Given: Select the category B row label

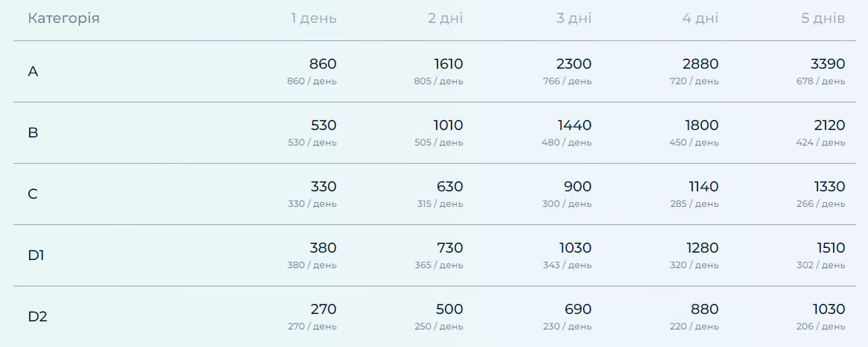Looking at the screenshot, I should 33,133.
